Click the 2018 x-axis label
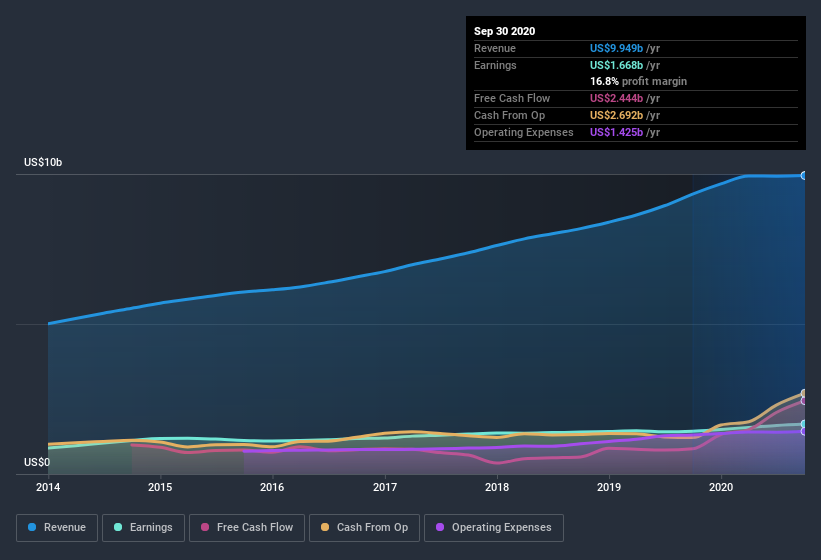Image resolution: width=821 pixels, height=560 pixels. [497, 487]
